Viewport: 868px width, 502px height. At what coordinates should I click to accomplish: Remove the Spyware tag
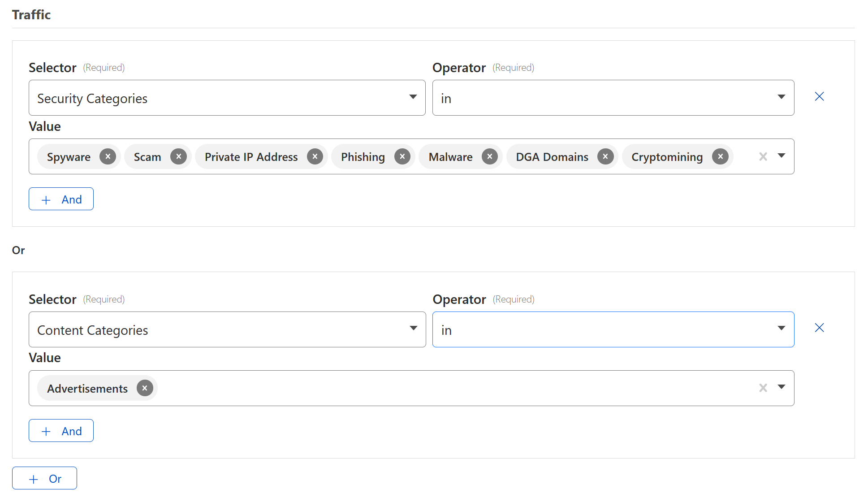click(108, 156)
